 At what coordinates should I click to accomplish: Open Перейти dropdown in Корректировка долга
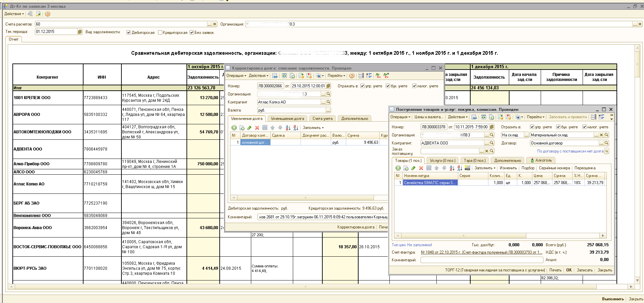click(336, 76)
